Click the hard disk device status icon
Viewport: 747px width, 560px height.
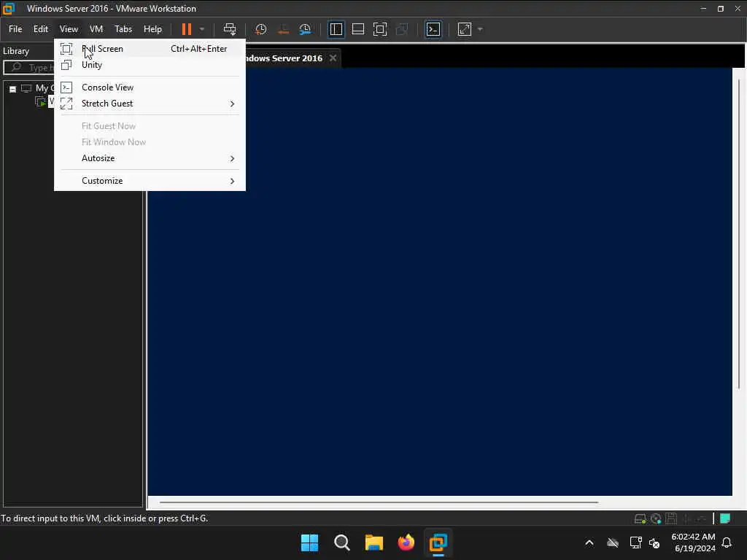point(640,518)
